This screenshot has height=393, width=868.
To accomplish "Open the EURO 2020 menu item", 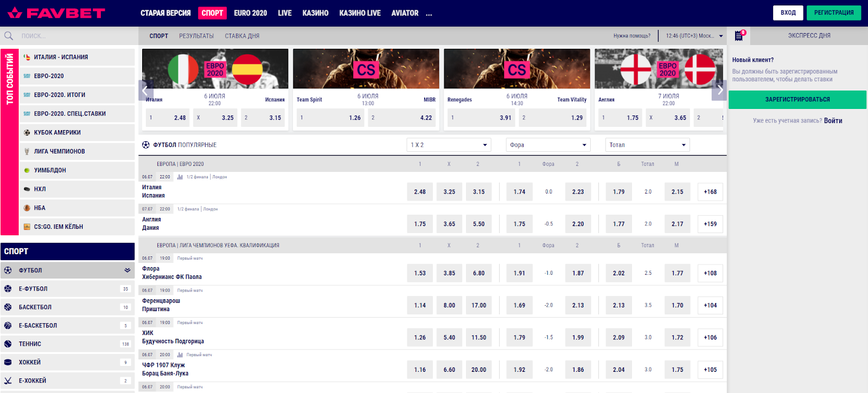I will coord(251,13).
